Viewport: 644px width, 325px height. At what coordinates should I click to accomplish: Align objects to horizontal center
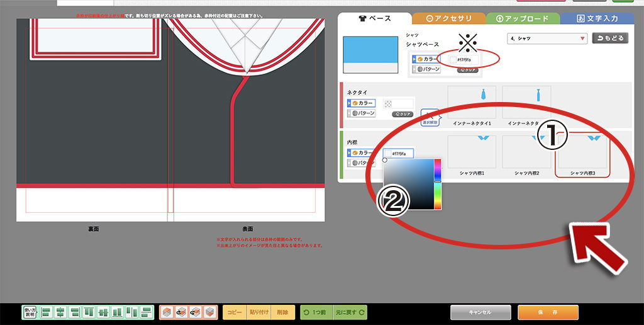(x=60, y=312)
